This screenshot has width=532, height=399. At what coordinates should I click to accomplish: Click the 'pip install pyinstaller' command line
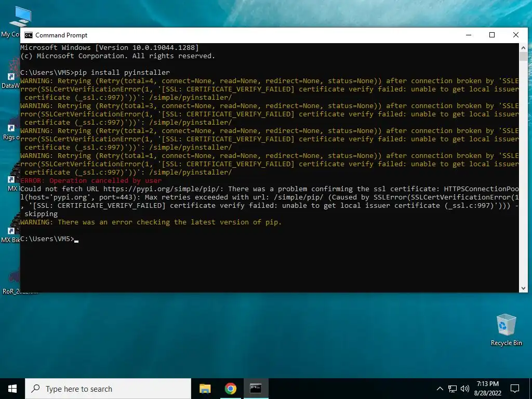tap(95, 72)
